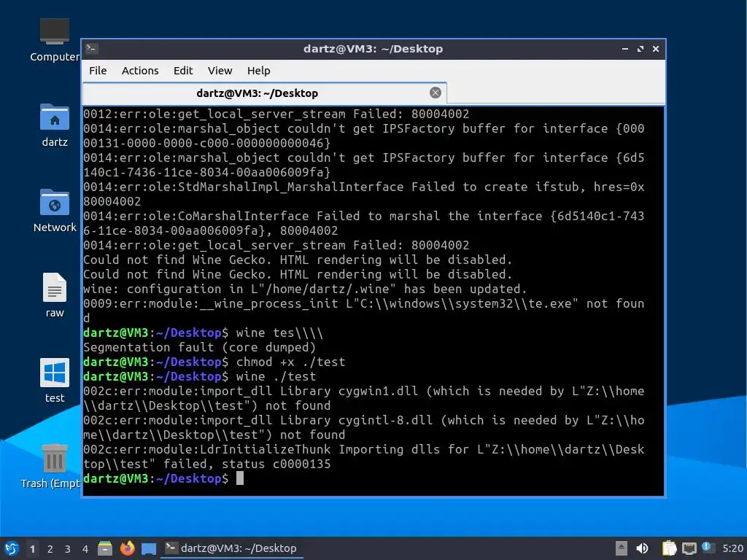Select the Network desktop icon

(54, 211)
